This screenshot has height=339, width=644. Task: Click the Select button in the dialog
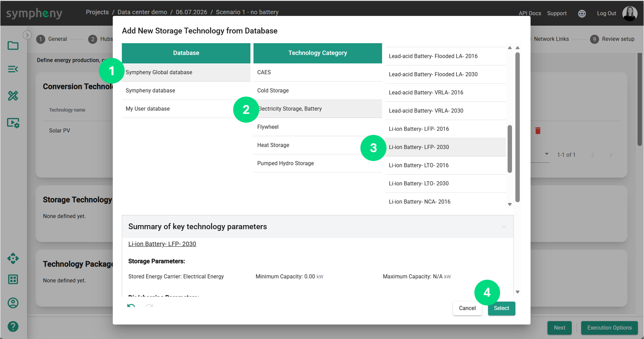pos(501,308)
